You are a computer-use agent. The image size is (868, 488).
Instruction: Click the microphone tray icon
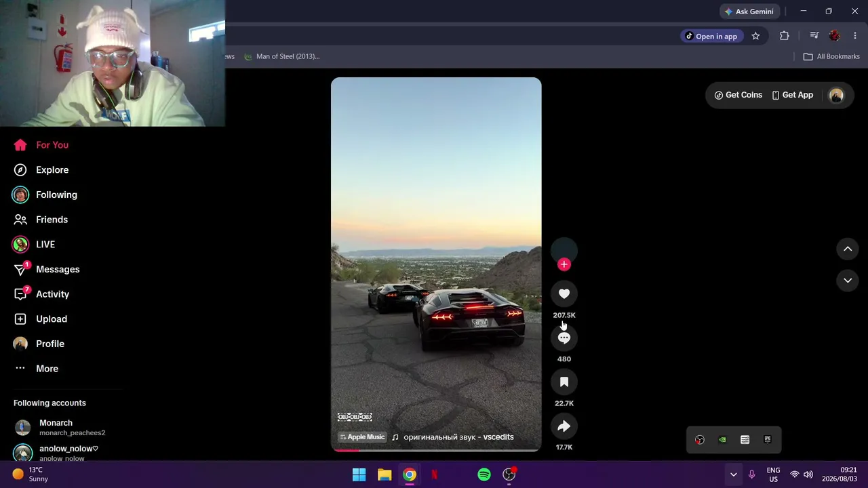[751, 475]
